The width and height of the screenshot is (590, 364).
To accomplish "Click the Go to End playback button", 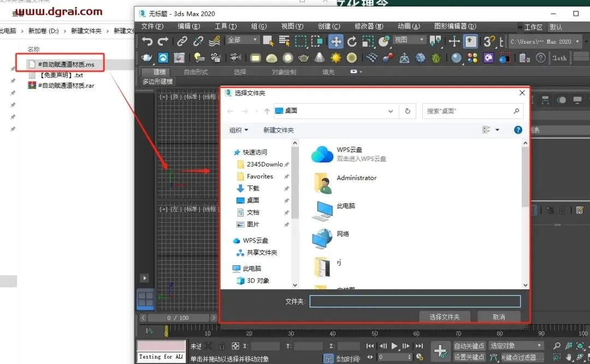I will (x=419, y=346).
